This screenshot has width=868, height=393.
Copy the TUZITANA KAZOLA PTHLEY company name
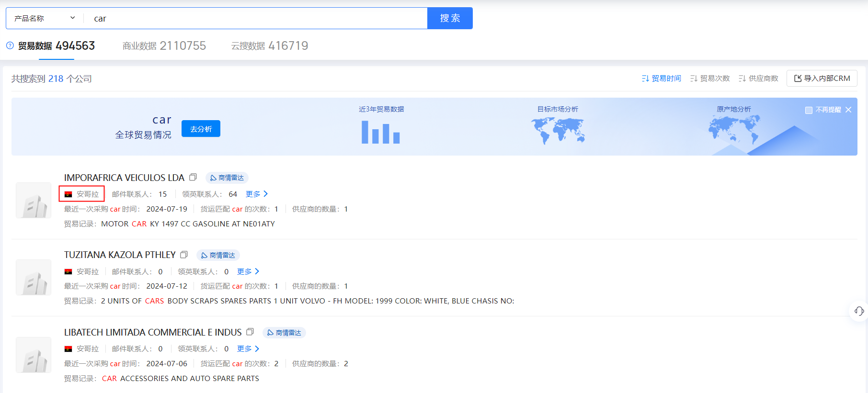184,255
